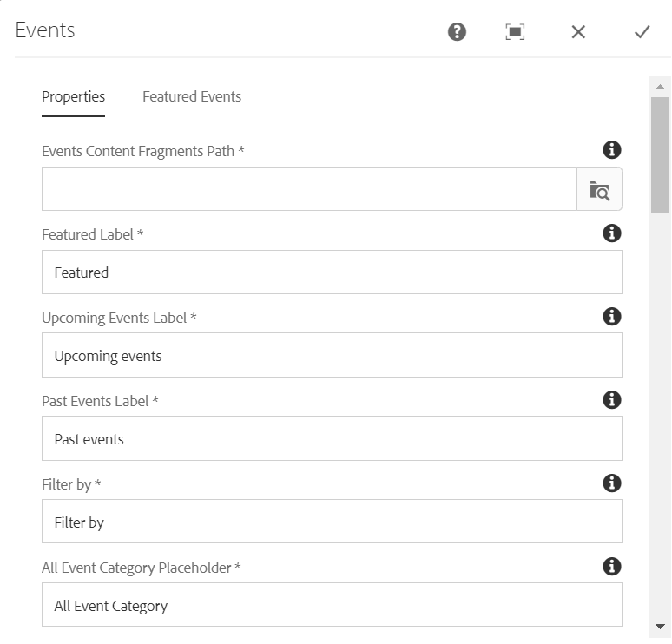Focus the Past Events Label input

coord(332,439)
